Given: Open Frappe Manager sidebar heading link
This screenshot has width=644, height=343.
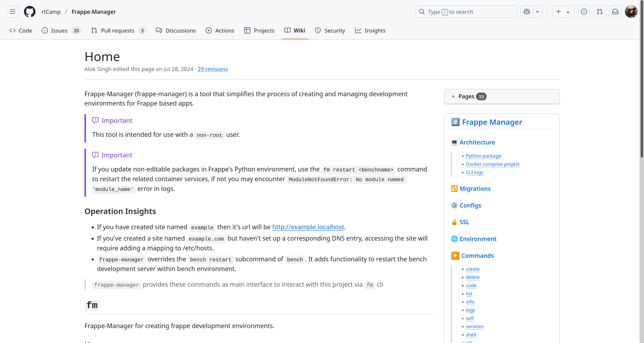Looking at the screenshot, I should (x=492, y=122).
